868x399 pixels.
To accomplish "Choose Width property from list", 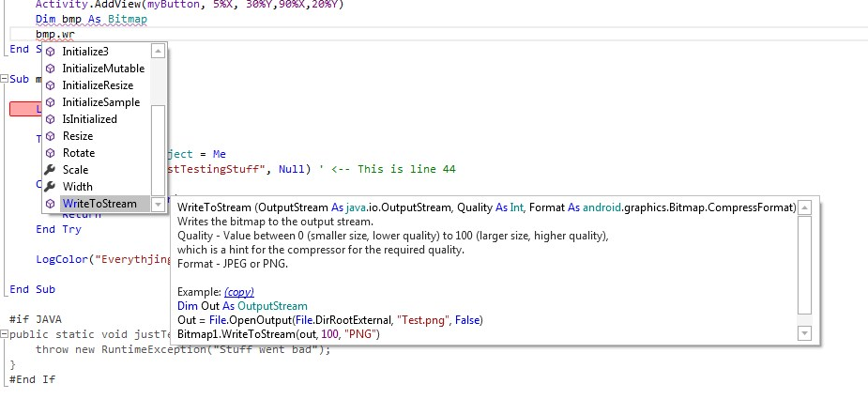I will 78,187.
